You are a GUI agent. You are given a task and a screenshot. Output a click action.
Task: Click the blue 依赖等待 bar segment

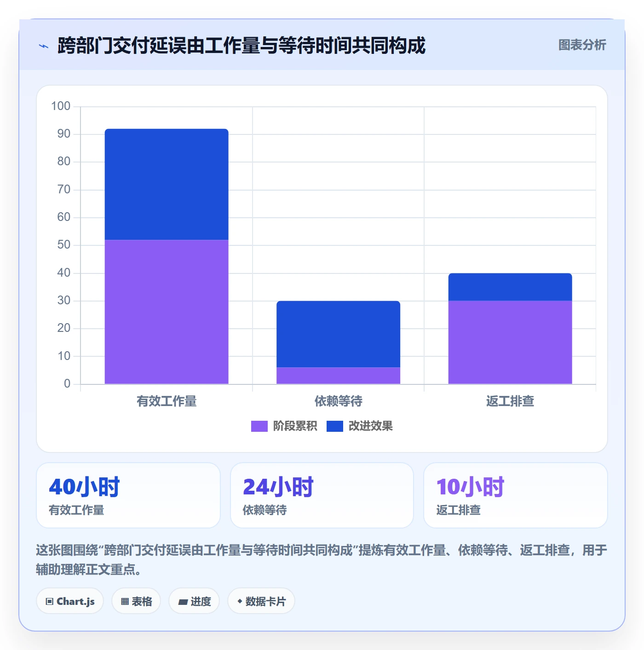click(x=338, y=334)
